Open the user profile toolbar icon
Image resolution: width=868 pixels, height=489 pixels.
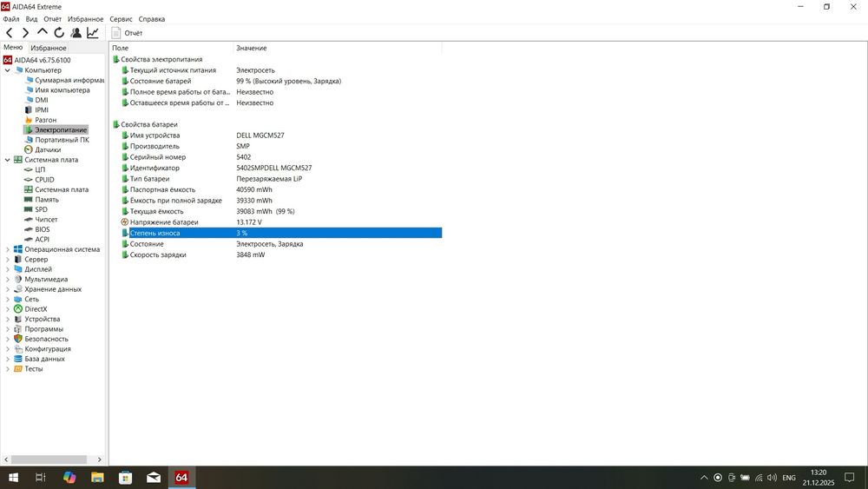tap(76, 33)
